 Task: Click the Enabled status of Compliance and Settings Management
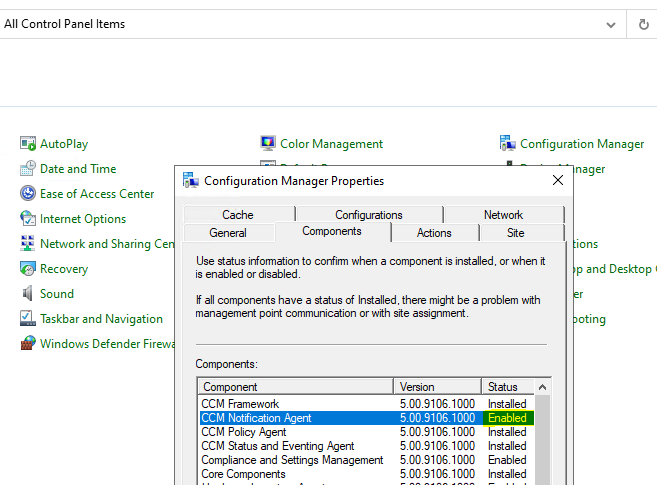(507, 460)
